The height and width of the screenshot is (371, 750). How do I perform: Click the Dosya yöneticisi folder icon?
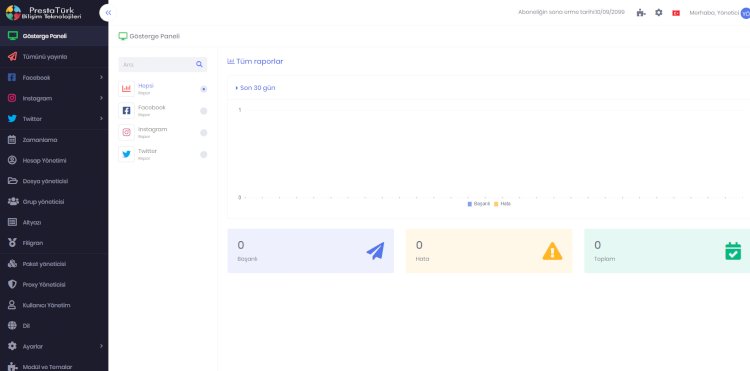point(12,181)
